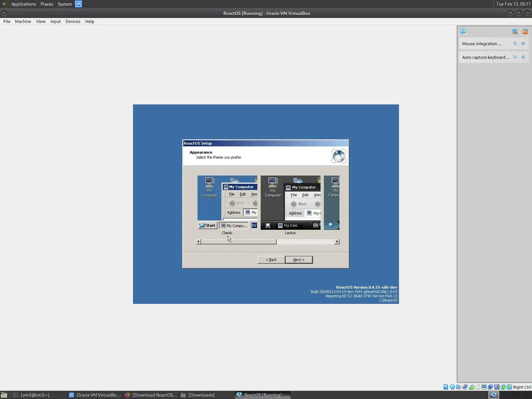Minimize the VirtualBox ReactOS window
This screenshot has width=532, height=399.
510,13
